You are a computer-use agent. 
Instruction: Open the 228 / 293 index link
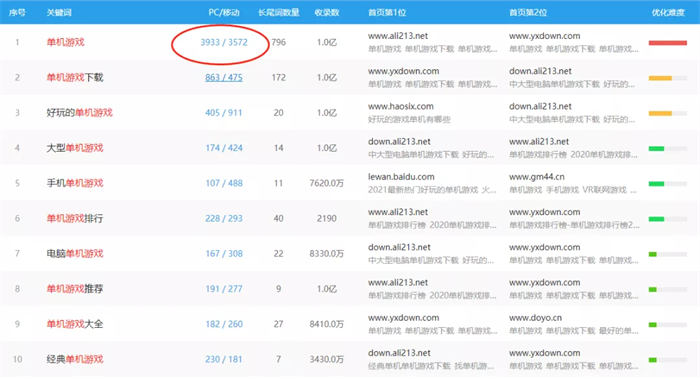click(224, 219)
